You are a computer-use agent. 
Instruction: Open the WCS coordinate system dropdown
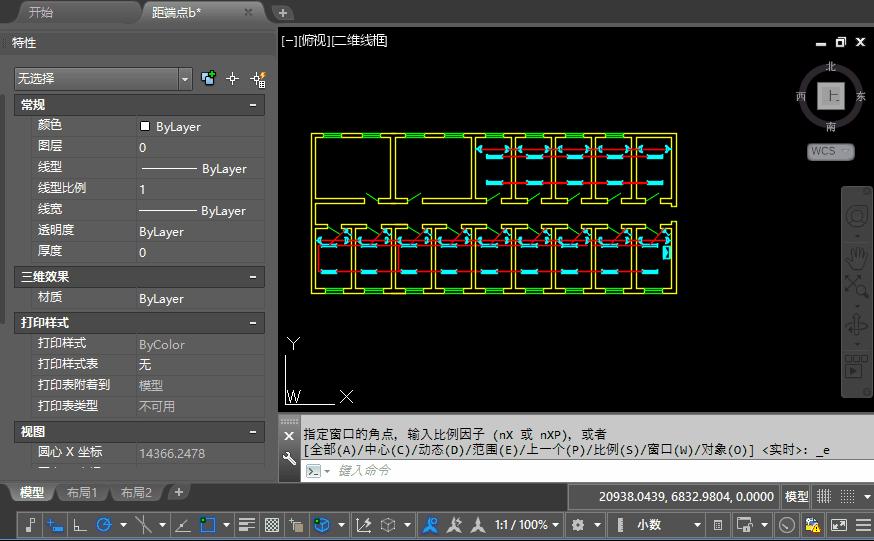[831, 152]
